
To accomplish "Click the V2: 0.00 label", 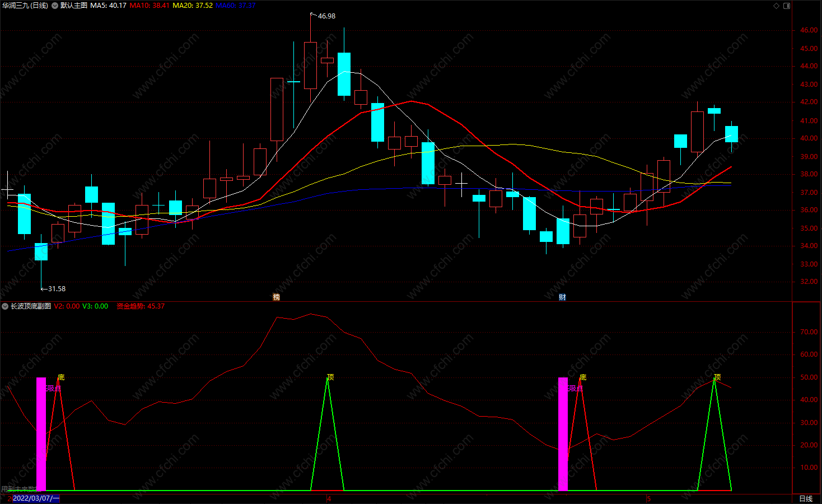I will pos(67,306).
